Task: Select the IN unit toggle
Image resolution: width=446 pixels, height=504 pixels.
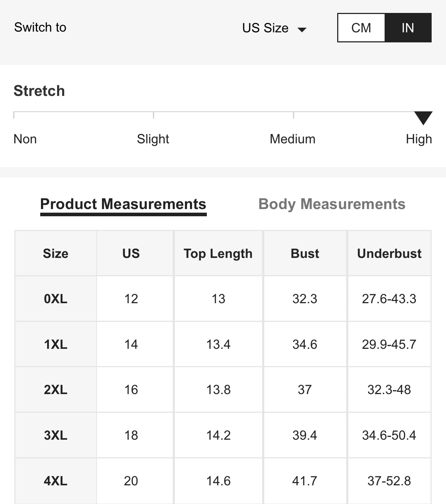Action: (x=408, y=28)
